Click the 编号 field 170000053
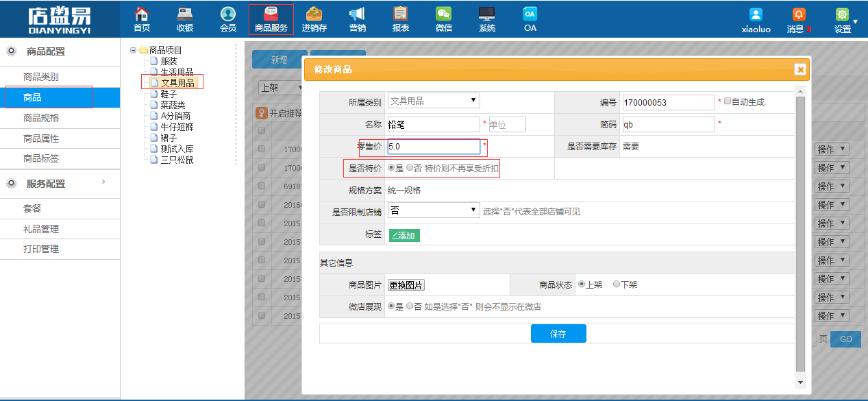Screen dimensions: 868x401 pos(668,102)
